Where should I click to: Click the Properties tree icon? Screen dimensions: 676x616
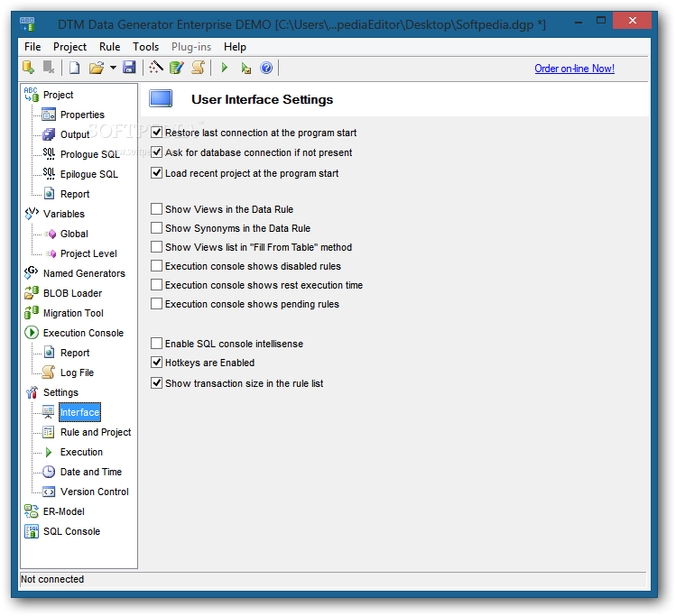(x=49, y=115)
